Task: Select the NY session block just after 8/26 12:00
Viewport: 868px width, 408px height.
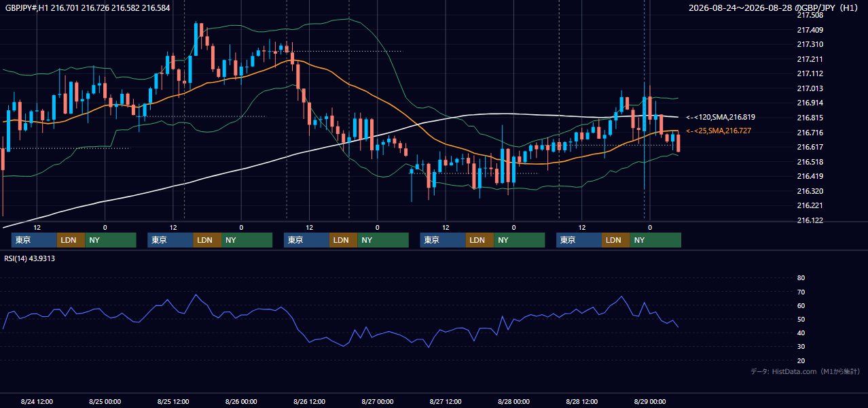Action: coord(383,240)
